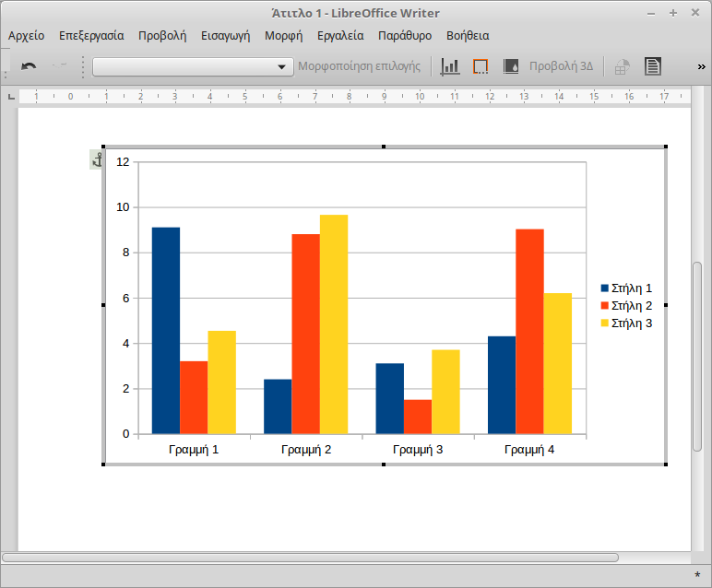This screenshot has height=588, width=712.
Task: Select the Chart Wall icon
Action: coord(511,66)
